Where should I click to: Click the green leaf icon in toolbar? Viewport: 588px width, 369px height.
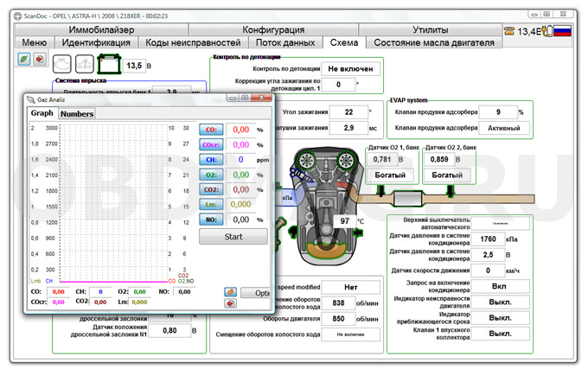click(23, 58)
